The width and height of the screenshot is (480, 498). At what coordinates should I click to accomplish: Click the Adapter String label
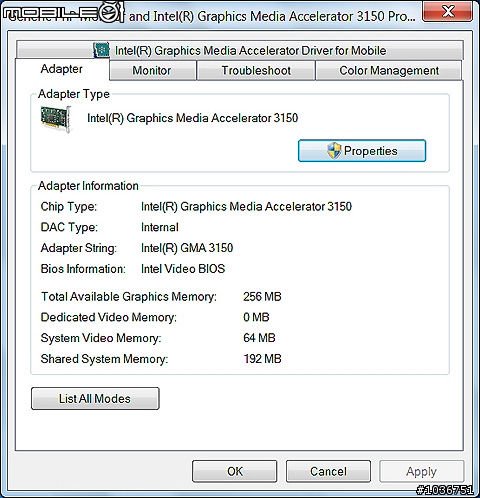pos(79,248)
